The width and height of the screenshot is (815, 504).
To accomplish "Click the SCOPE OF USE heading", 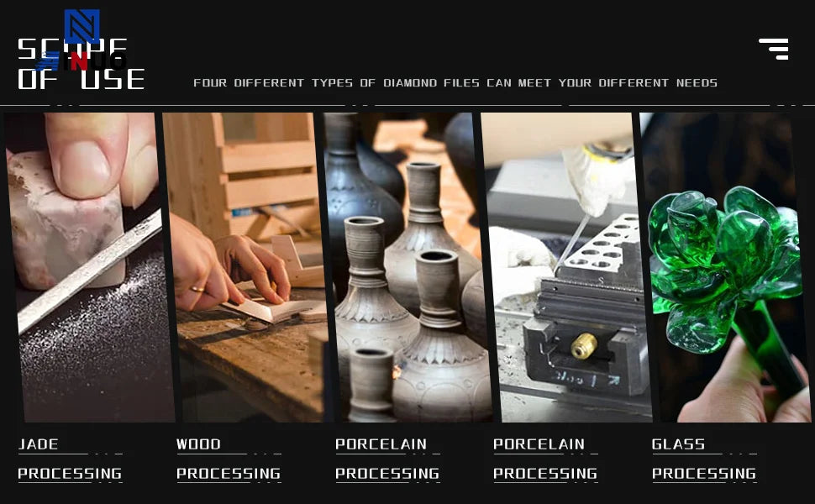I will (x=81, y=64).
